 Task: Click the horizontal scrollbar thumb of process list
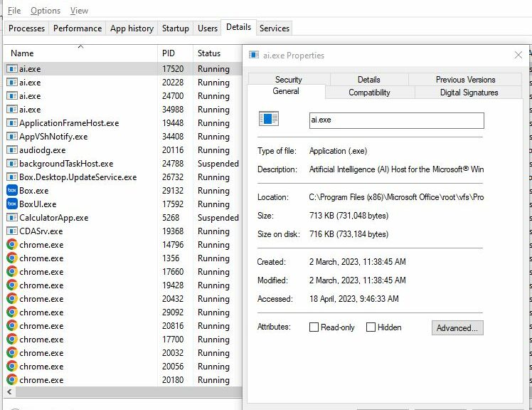point(129,392)
